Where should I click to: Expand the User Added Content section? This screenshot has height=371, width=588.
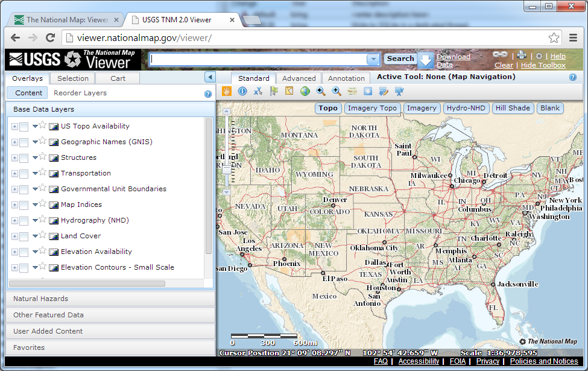[110, 332]
